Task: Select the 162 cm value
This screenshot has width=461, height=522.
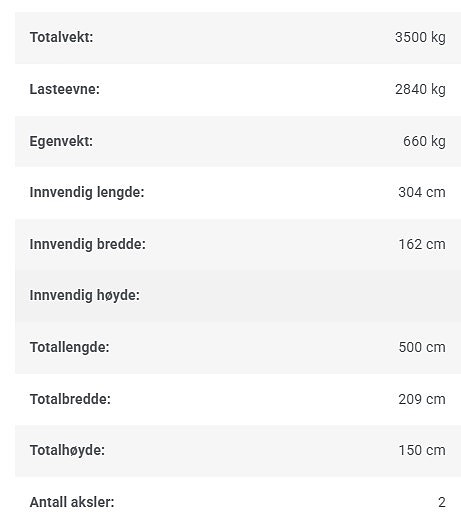Action: coord(422,244)
